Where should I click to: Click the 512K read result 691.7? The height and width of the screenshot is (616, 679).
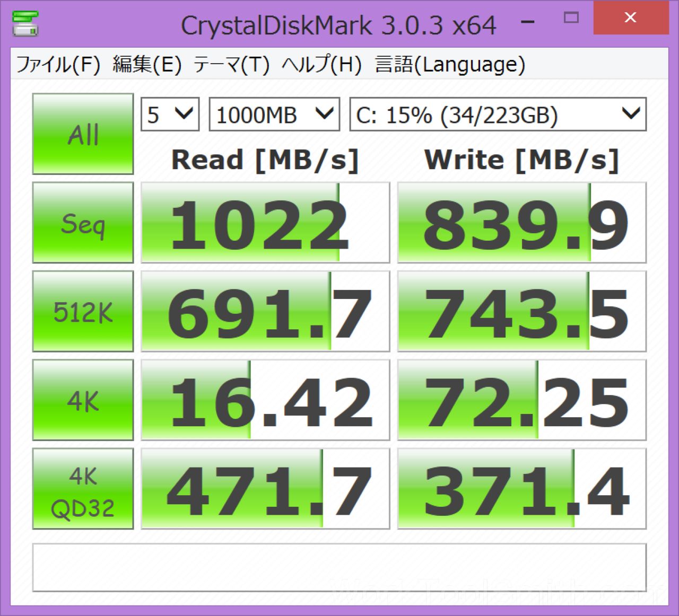pos(265,311)
